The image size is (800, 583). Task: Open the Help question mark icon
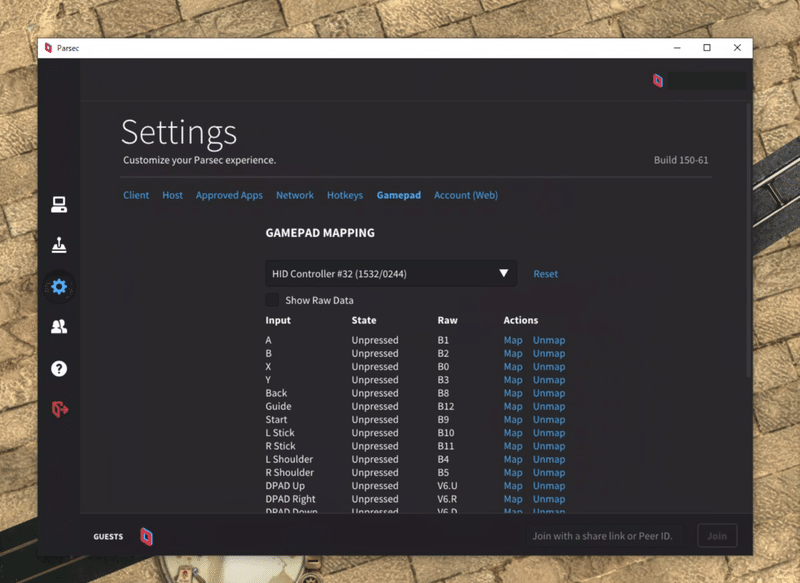pyautogui.click(x=59, y=368)
